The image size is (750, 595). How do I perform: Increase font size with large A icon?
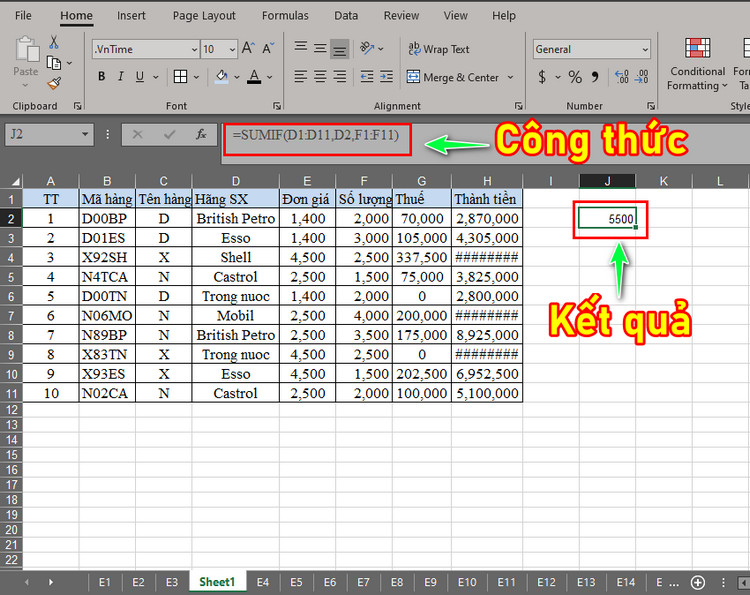[248, 48]
